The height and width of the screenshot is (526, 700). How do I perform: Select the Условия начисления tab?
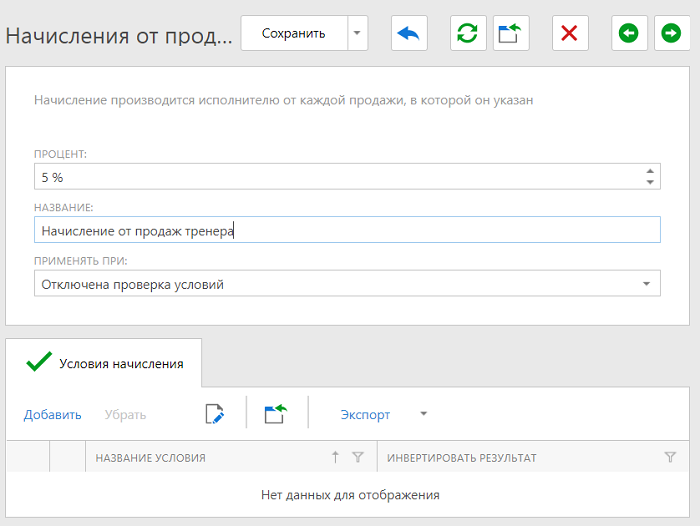(x=104, y=363)
